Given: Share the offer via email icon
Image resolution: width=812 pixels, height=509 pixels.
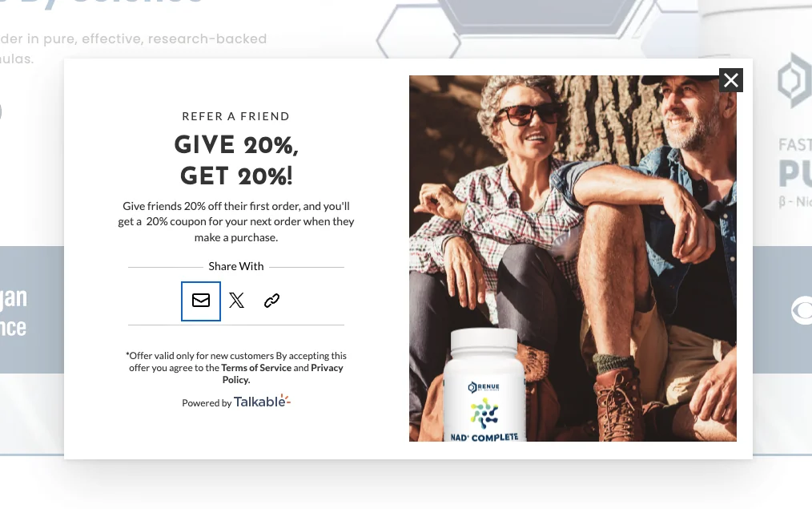Looking at the screenshot, I should pyautogui.click(x=201, y=301).
